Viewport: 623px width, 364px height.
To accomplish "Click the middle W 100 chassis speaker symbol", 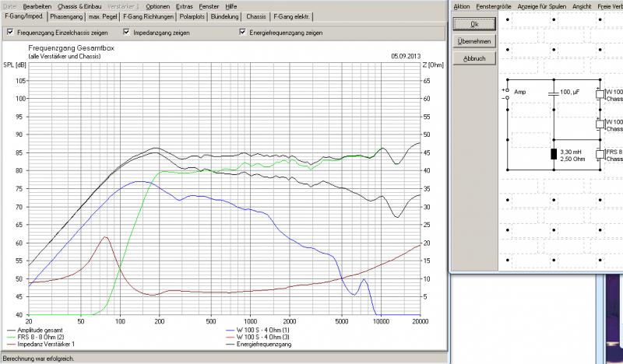I will 600,124.
